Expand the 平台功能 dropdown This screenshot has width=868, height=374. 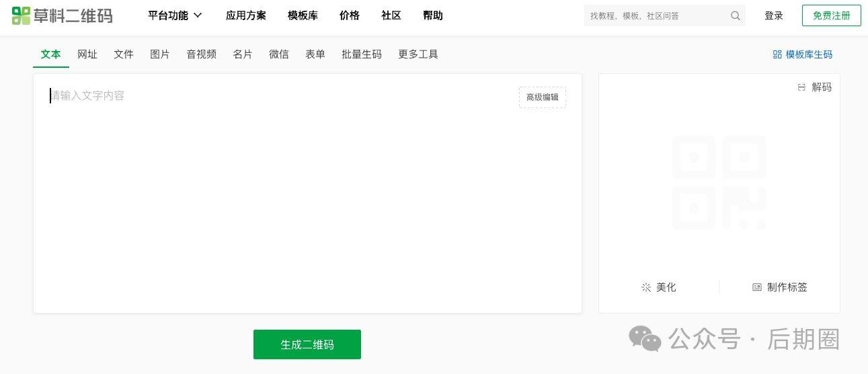(175, 15)
